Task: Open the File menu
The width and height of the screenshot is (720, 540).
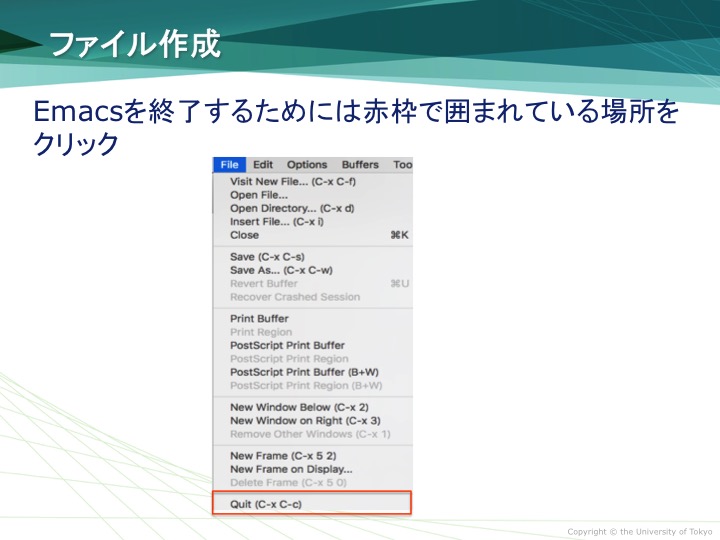Action: click(x=229, y=165)
